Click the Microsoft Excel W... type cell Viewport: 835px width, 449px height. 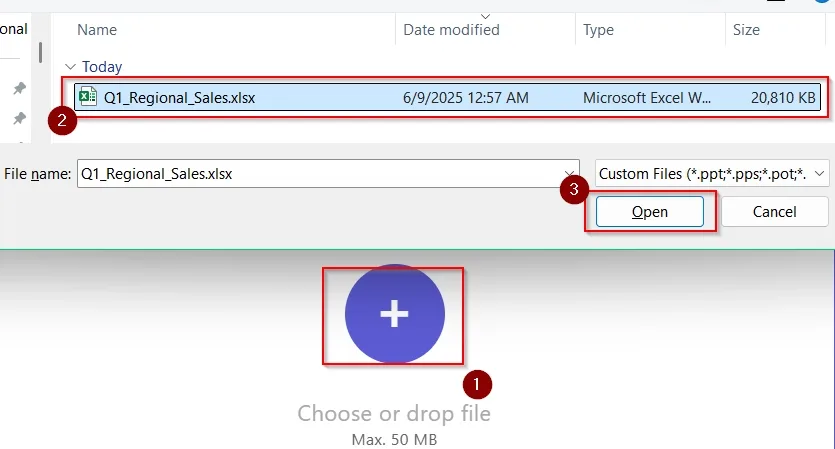point(646,97)
